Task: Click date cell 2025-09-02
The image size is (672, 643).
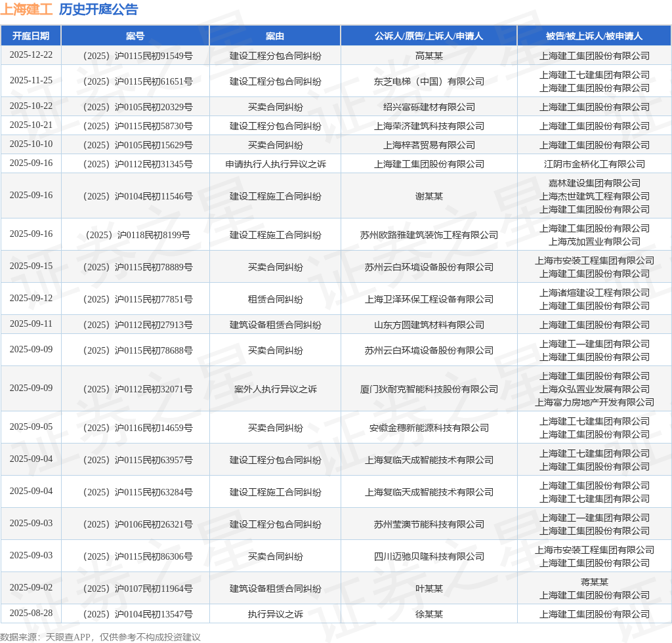Action: coord(31,588)
